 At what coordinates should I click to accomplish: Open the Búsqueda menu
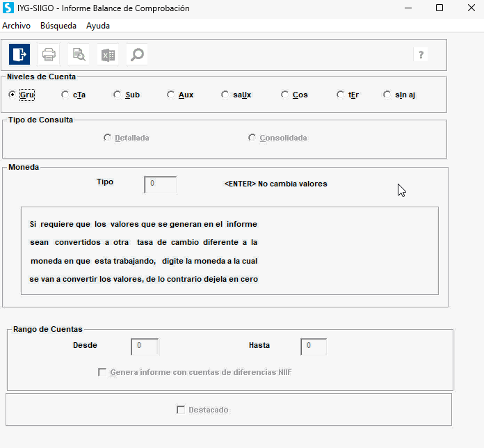click(x=58, y=26)
